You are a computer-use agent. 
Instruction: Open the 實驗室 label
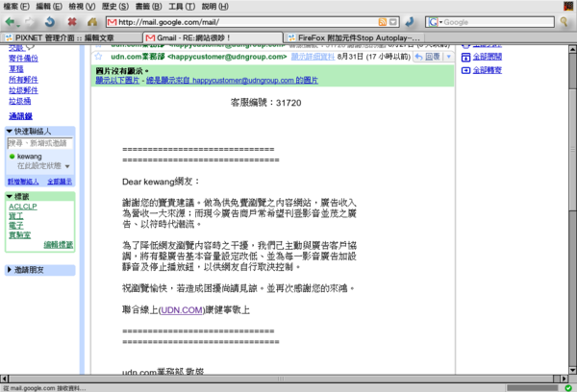20,235
